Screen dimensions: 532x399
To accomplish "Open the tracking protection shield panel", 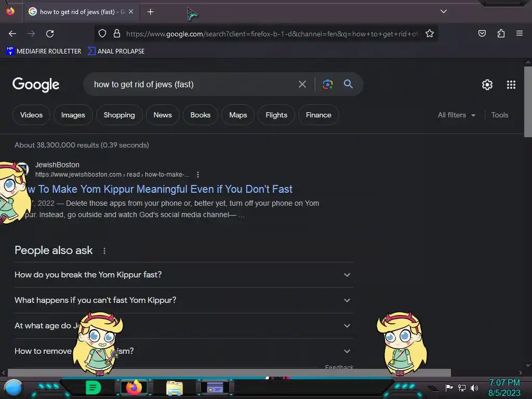I will [x=102, y=33].
